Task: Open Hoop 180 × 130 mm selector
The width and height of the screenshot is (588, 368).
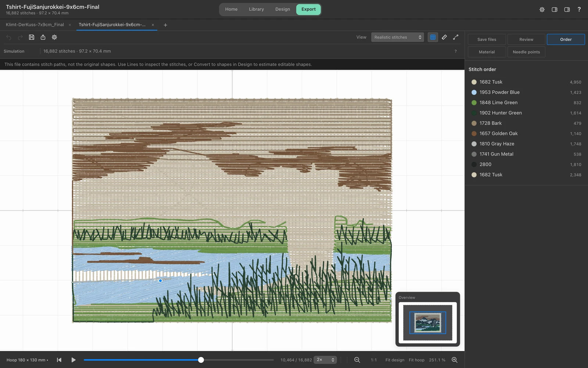Action: tap(27, 360)
